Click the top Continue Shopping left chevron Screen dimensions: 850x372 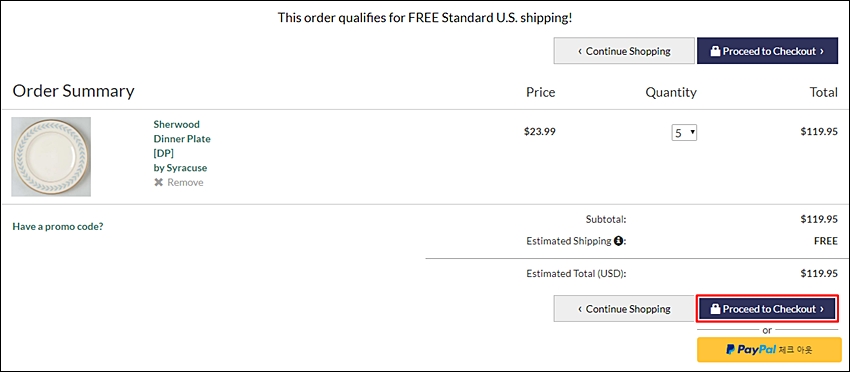tap(579, 52)
